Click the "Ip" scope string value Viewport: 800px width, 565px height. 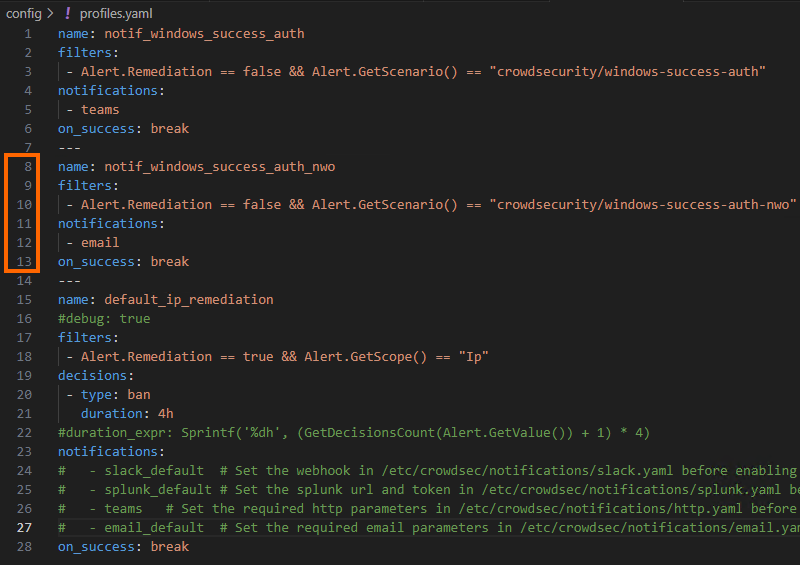coord(473,356)
